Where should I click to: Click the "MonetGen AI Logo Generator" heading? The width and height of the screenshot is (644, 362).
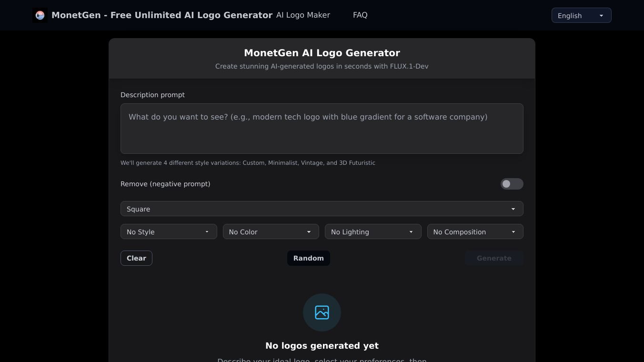[x=322, y=53]
